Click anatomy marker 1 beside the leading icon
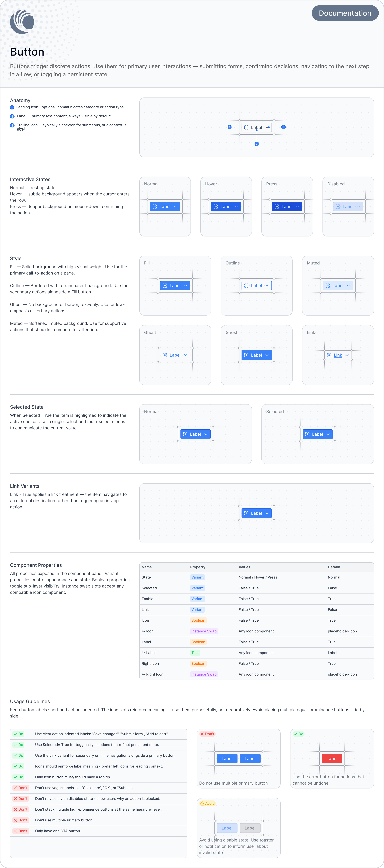Viewport: 384px width, 868px height. pyautogui.click(x=229, y=127)
